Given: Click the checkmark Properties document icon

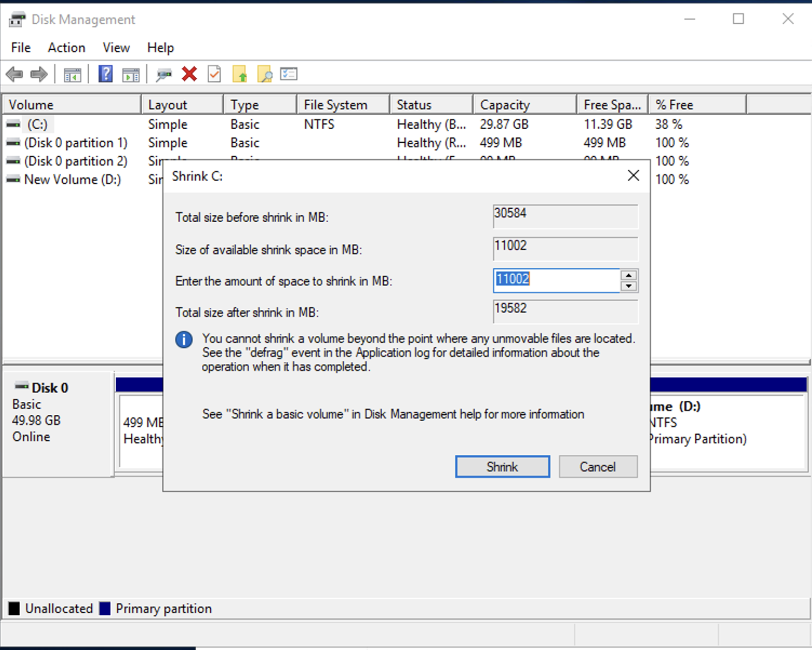Looking at the screenshot, I should 215,74.
